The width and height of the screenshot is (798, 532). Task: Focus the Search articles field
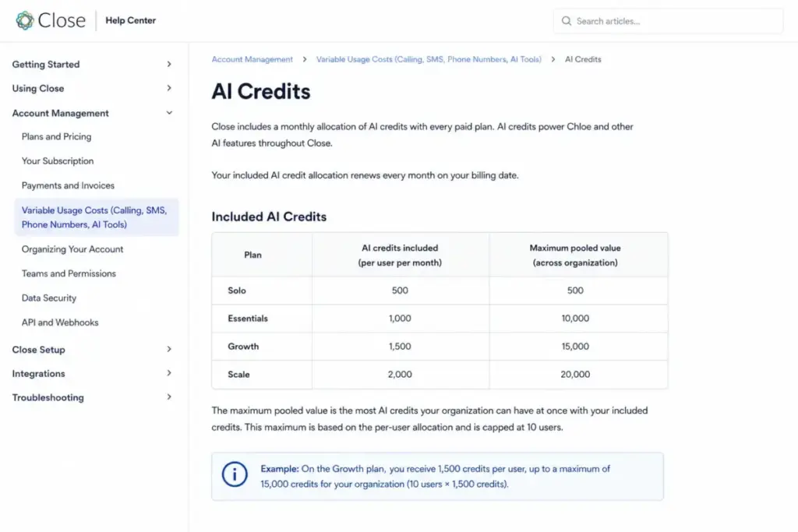pyautogui.click(x=668, y=21)
